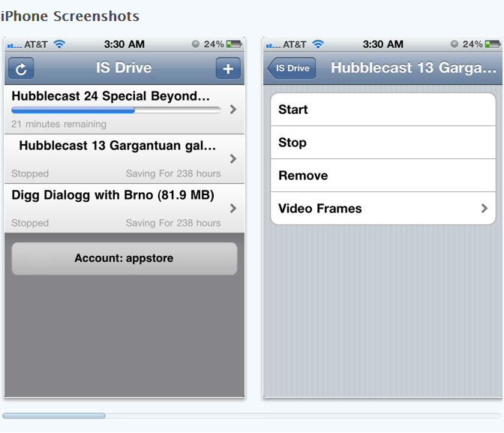Tap the battery icon in right status bar

coord(493,45)
